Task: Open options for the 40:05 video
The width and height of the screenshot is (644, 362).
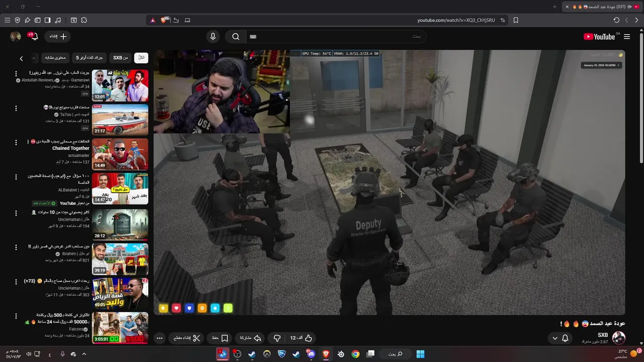Action: click(16, 282)
